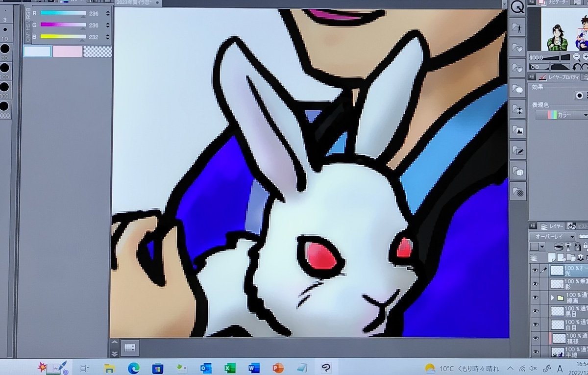Click the clip to layer below icon
This screenshot has height=375, width=588.
pos(560,247)
